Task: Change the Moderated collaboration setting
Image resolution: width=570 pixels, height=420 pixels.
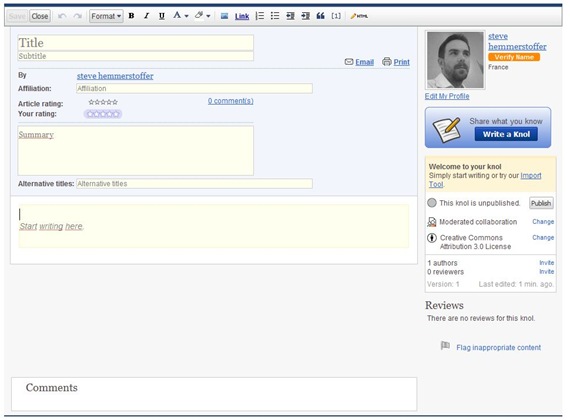Action: click(x=543, y=222)
